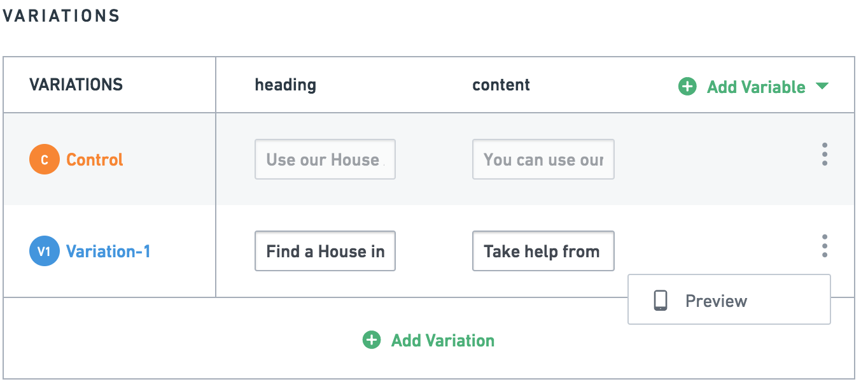
Task: Click the blue V1 variation badge
Action: click(45, 251)
